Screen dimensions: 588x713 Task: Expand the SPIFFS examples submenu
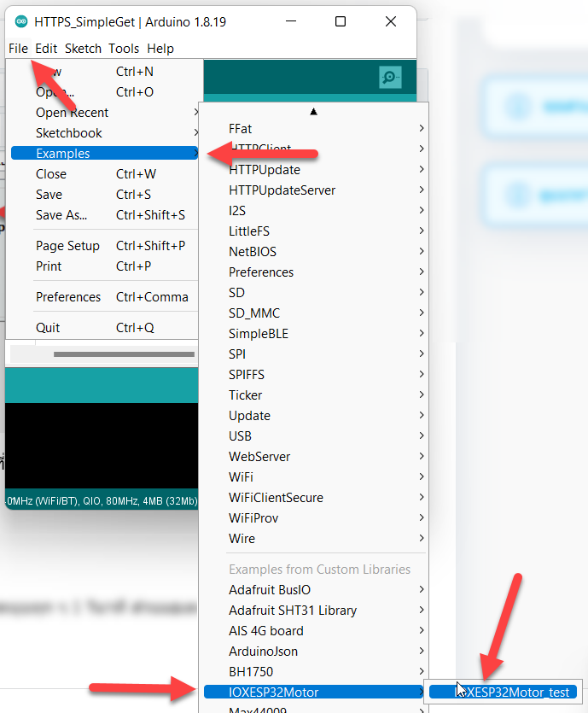coord(247,375)
